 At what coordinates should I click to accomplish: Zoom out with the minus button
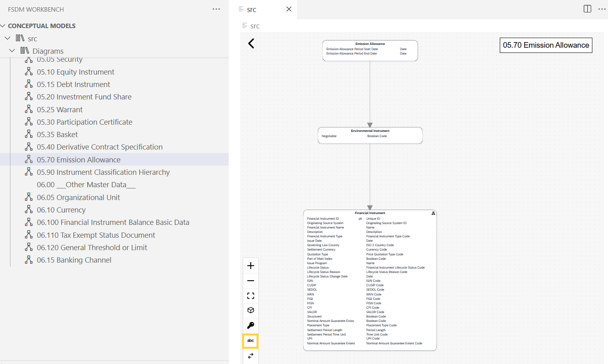pos(250,281)
